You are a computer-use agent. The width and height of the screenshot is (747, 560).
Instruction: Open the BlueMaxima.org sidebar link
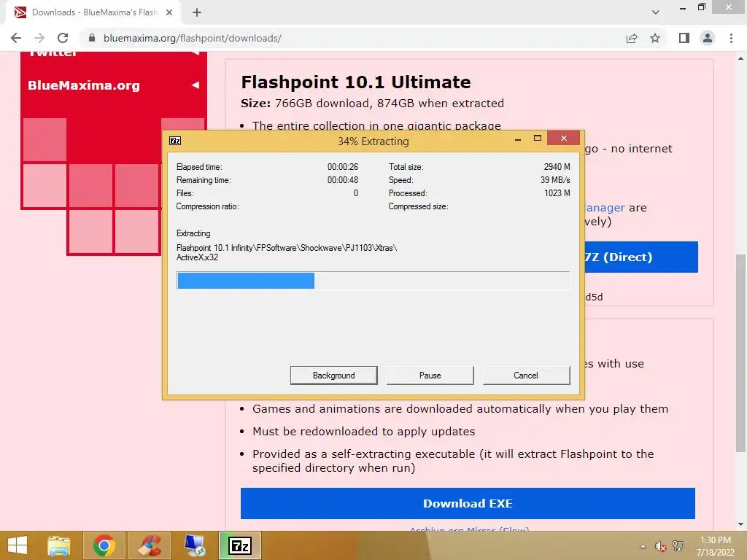[84, 86]
